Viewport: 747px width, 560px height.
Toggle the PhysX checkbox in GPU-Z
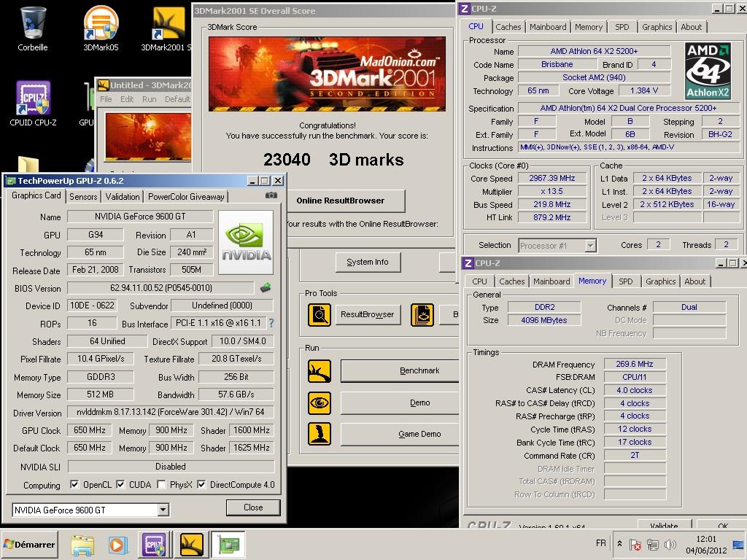click(x=161, y=484)
